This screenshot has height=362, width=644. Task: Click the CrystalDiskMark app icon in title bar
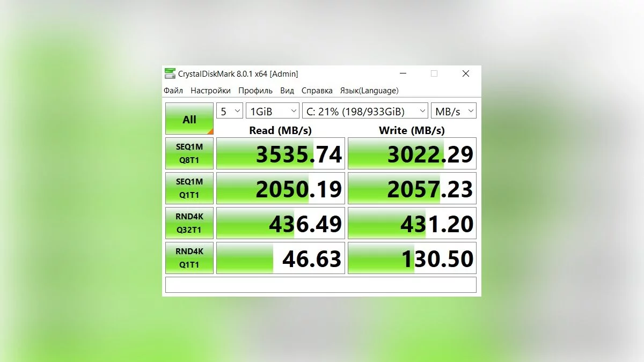pyautogui.click(x=170, y=74)
